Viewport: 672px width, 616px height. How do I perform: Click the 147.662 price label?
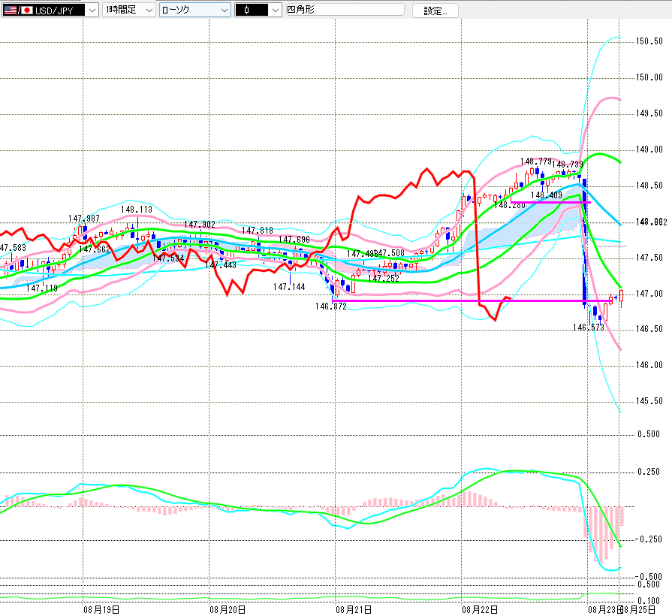pos(95,249)
